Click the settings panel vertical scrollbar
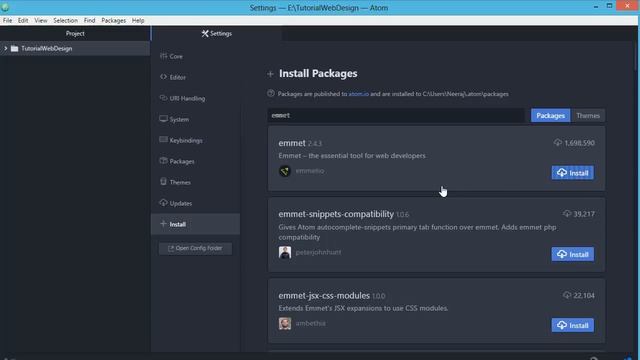Viewport: 640px width, 360px height. pos(636,55)
